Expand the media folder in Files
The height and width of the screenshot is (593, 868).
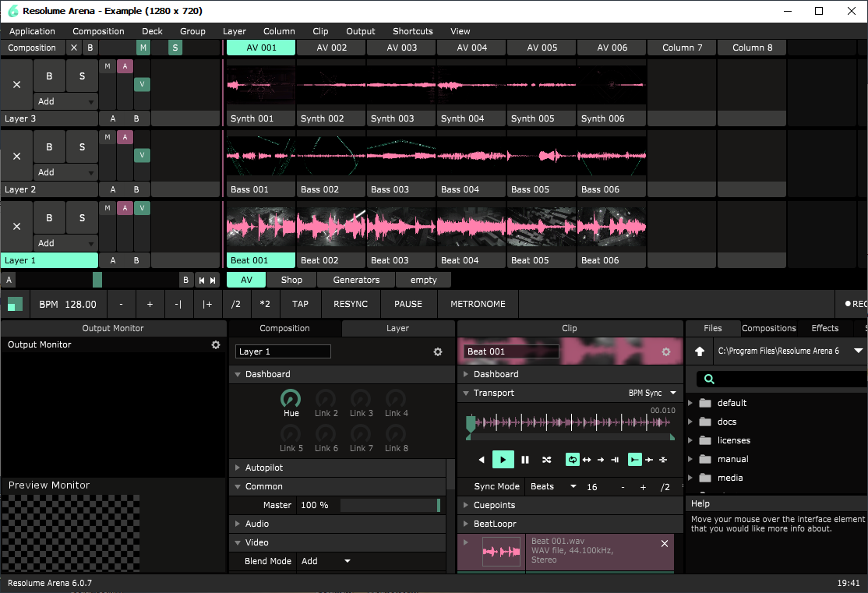pyautogui.click(x=690, y=477)
